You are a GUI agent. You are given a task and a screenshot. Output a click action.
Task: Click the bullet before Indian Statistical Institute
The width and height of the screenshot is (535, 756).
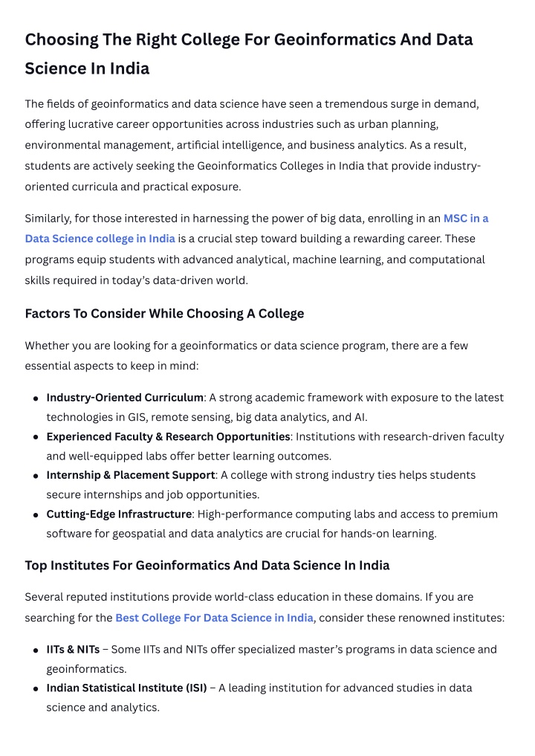pos(36,689)
